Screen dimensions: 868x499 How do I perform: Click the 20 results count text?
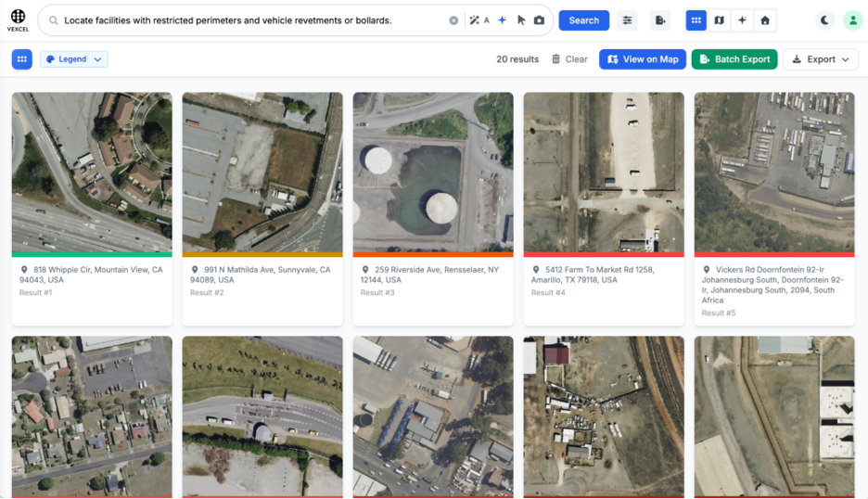pos(517,59)
